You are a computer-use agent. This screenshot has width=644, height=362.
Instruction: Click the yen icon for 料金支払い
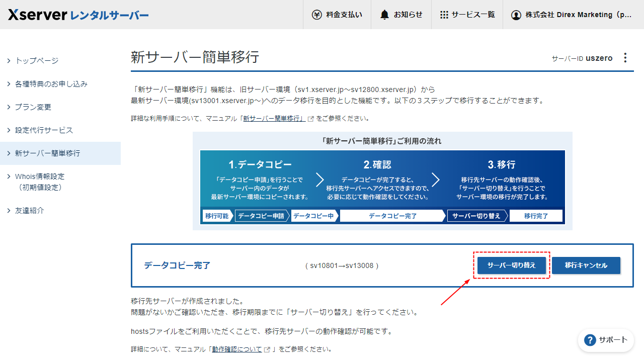pos(316,15)
